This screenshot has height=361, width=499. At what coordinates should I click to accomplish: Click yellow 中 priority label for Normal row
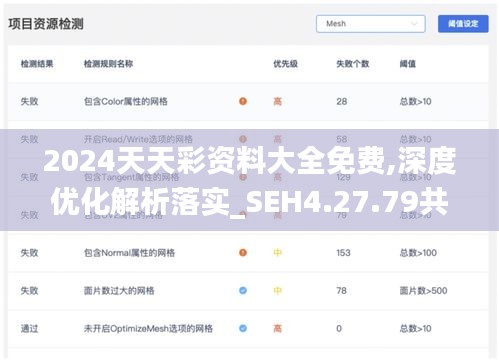point(277,253)
